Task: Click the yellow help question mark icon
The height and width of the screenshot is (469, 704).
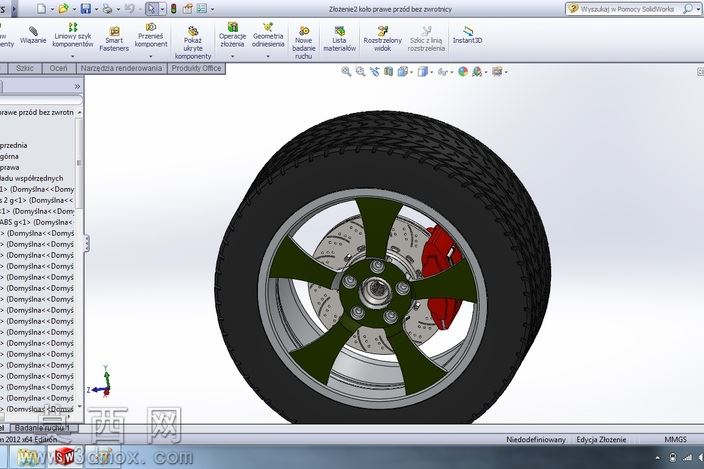Action: pos(573,9)
